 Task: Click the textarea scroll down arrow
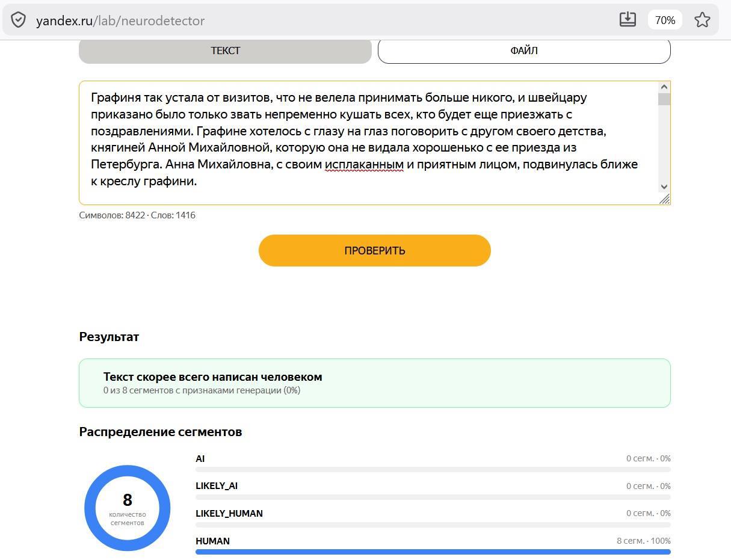tap(664, 186)
